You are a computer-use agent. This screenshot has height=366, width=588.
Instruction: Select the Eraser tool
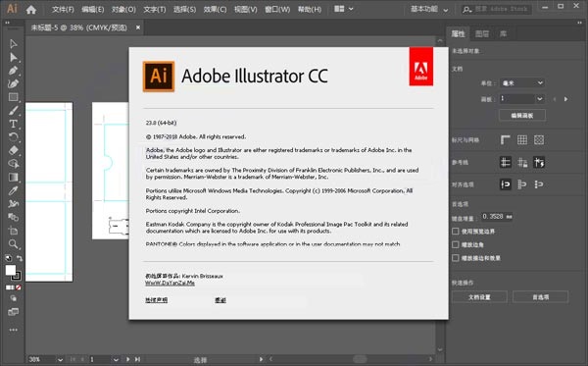pos(13,150)
